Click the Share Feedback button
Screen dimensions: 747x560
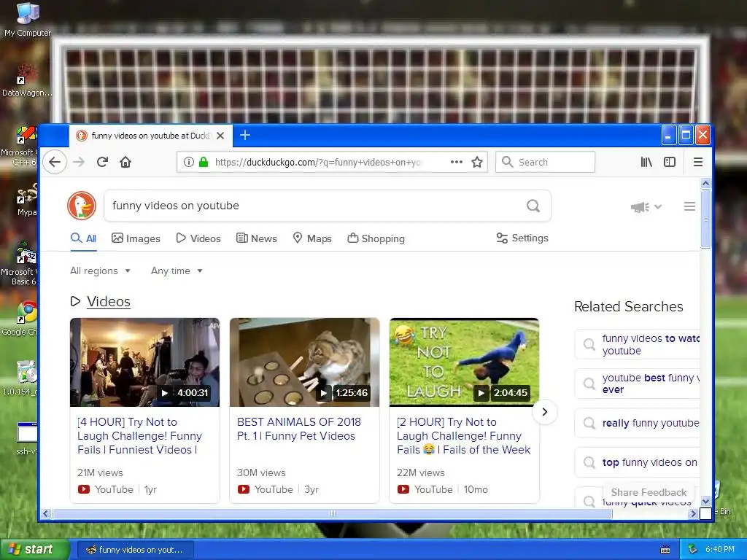click(649, 492)
